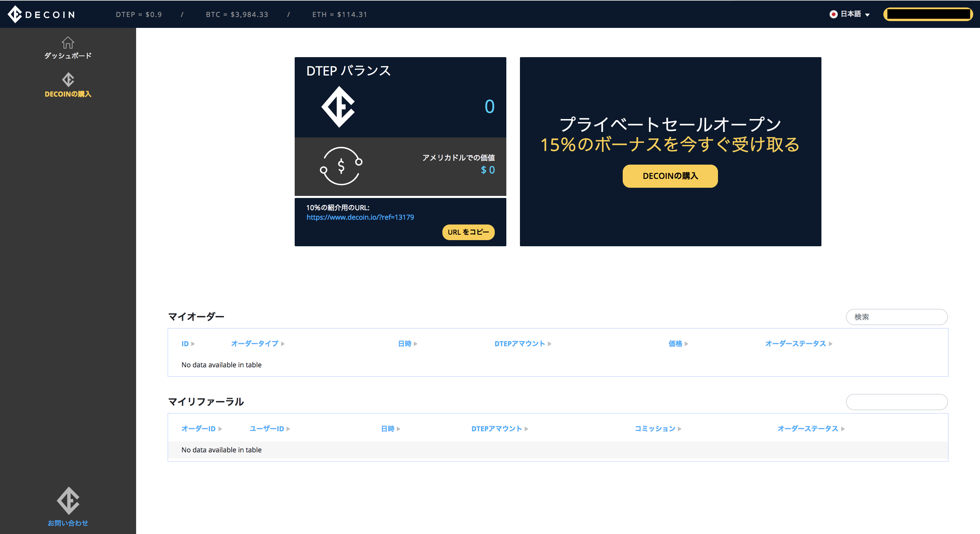Click No data row in マイリファーラル table

[558, 450]
